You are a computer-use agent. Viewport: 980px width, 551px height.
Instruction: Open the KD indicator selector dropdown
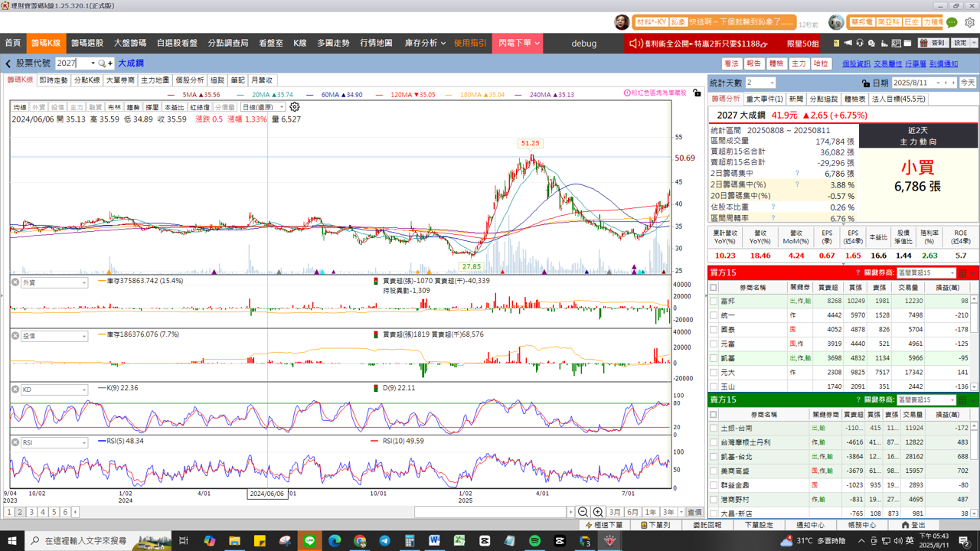click(54, 390)
